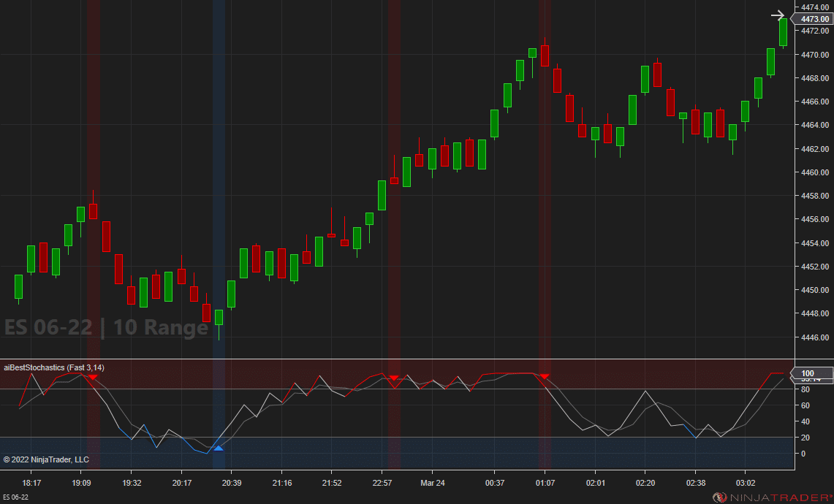This screenshot has height=504, width=834.
Task: Click the red highlighted session band near 19:09
Action: [x=95, y=219]
